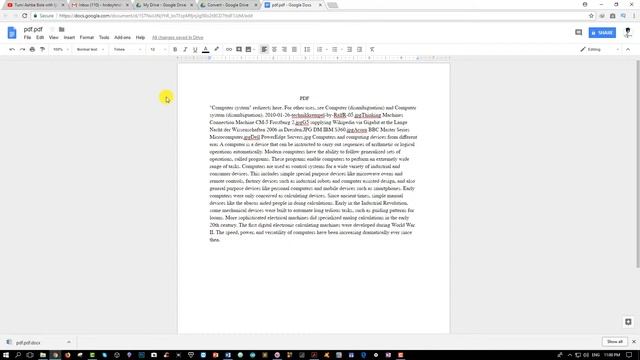Open the text color picker

[x=206, y=49]
